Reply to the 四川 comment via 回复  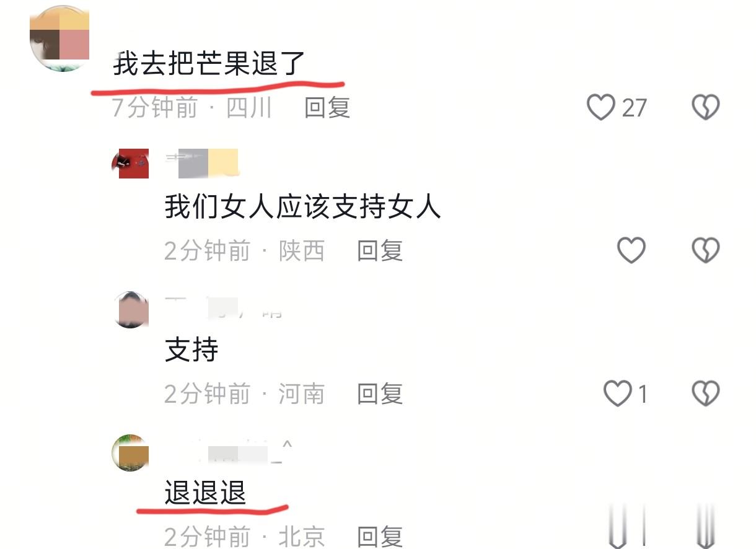coord(327,108)
